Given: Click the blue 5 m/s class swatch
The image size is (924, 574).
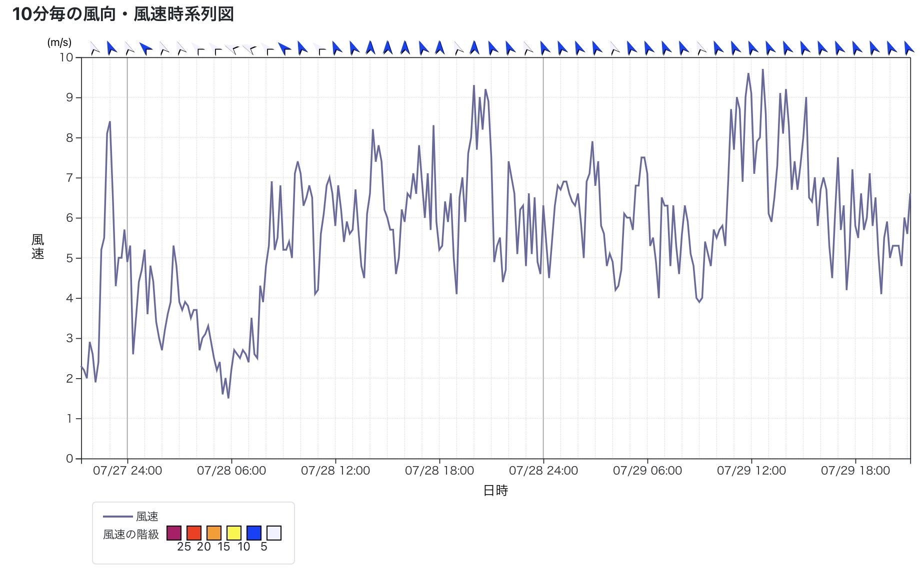Looking at the screenshot, I should click(x=253, y=533).
